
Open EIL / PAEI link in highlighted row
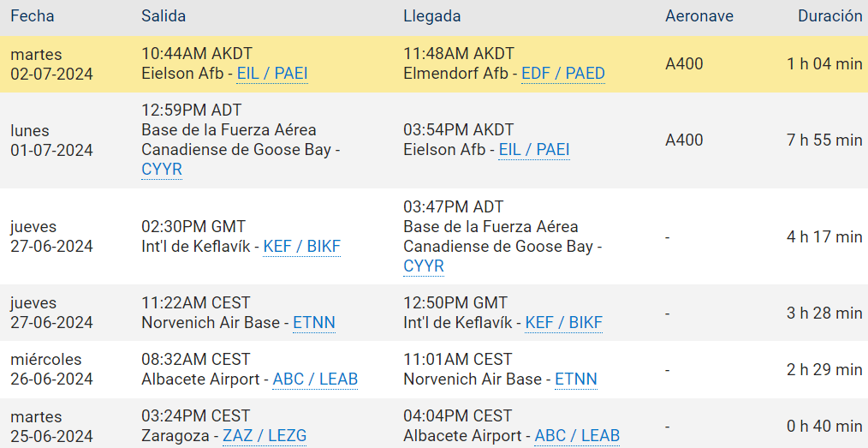tap(272, 74)
